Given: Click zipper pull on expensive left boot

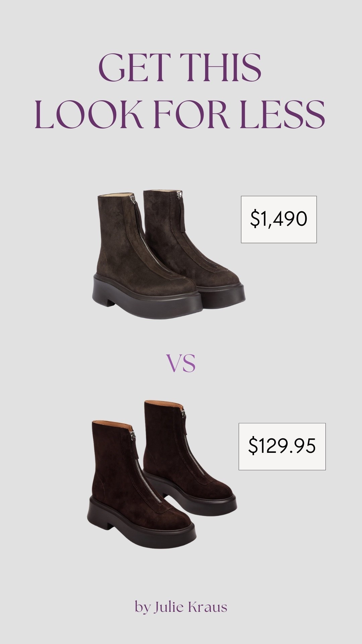Looking at the screenshot, I should click(133, 200).
